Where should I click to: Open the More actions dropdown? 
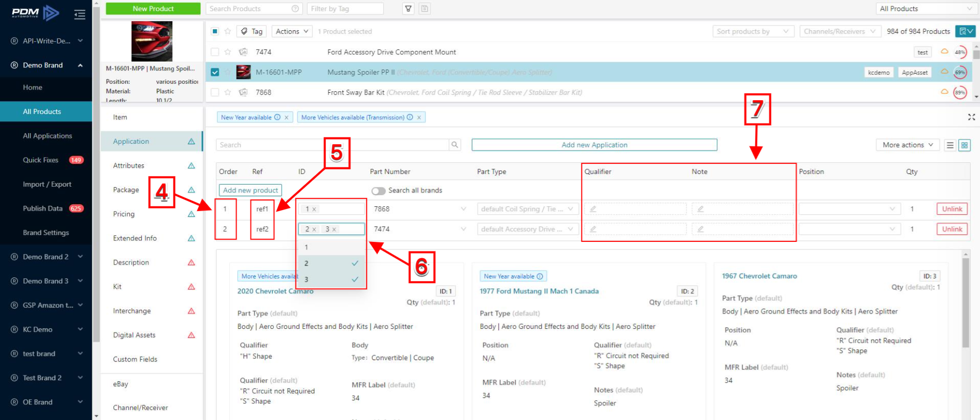point(908,145)
